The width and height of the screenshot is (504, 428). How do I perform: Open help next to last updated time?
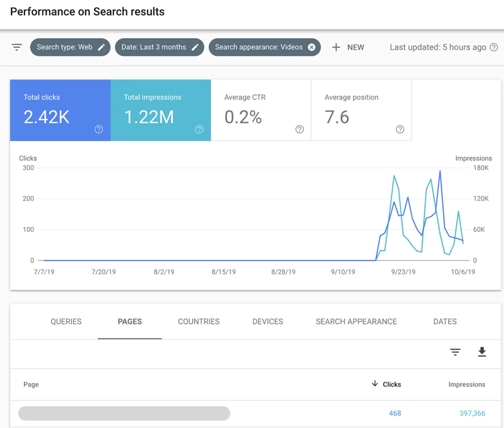(x=493, y=47)
